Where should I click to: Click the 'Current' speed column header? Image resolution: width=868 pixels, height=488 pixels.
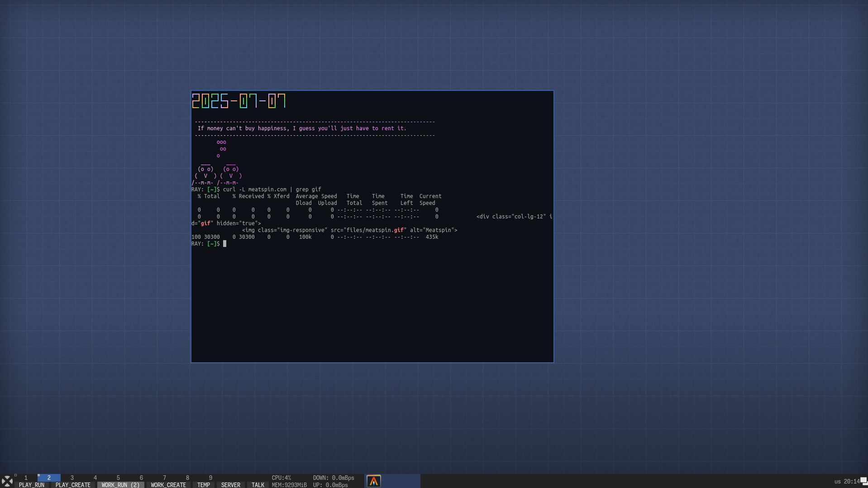coord(430,196)
